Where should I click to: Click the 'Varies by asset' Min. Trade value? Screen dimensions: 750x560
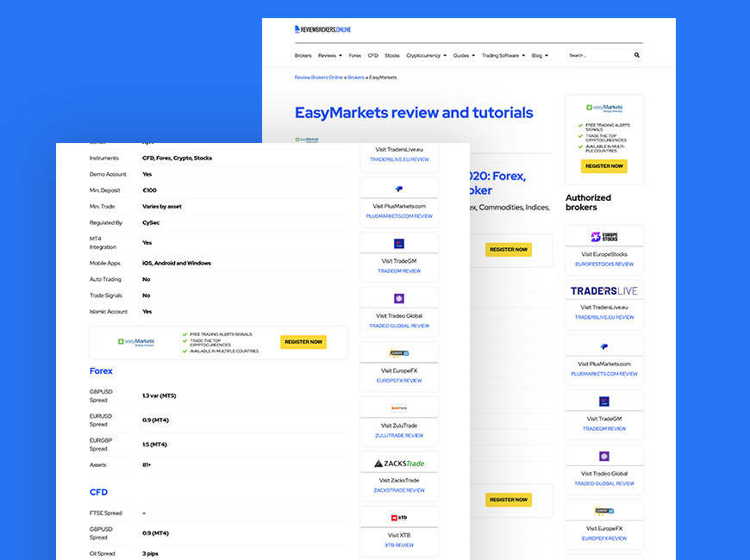click(162, 207)
